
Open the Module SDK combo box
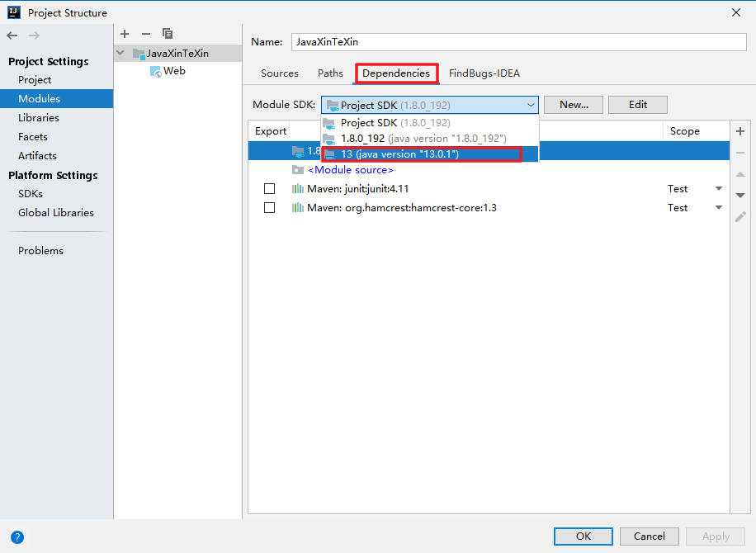[x=430, y=105]
